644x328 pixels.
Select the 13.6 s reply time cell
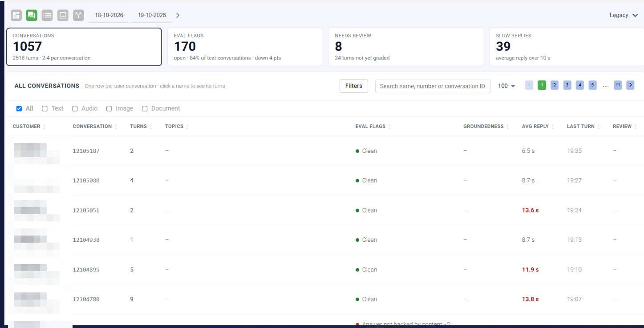click(x=530, y=210)
